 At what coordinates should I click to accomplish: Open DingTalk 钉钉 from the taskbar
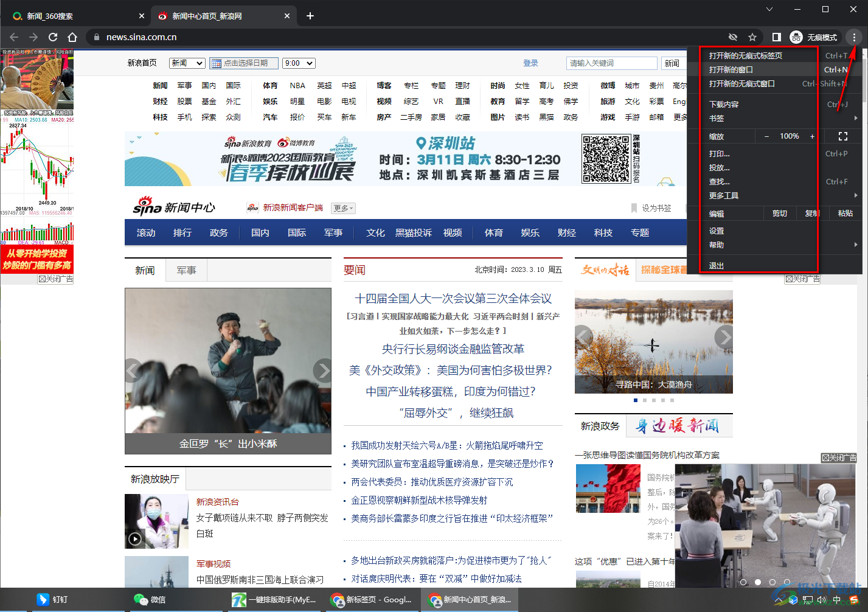point(52,599)
